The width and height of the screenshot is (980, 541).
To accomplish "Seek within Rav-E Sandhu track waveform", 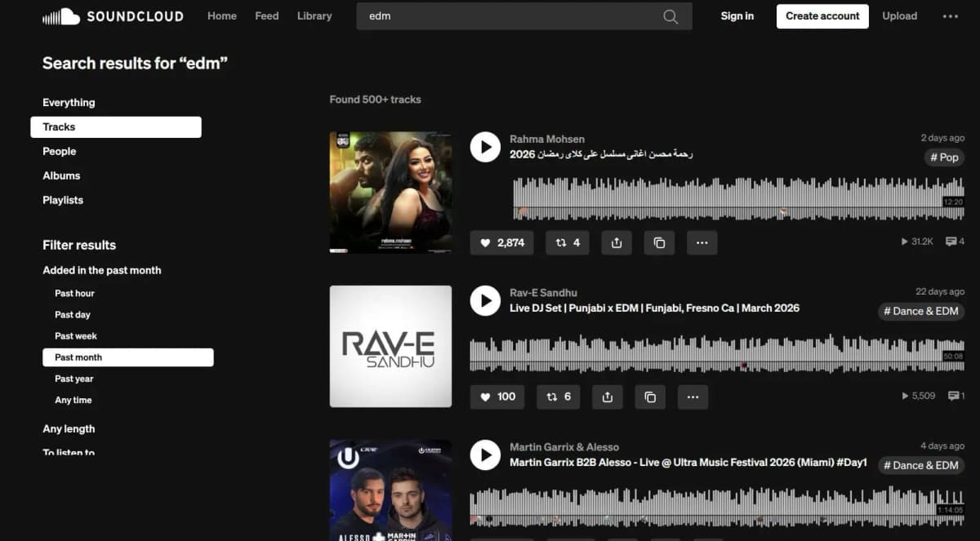I will [718, 353].
